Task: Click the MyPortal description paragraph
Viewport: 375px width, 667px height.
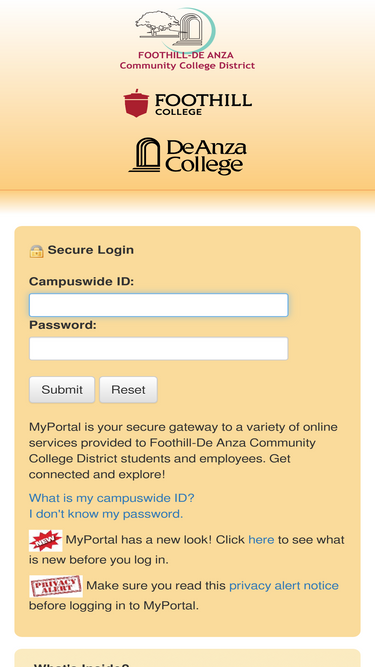Action: click(183, 450)
